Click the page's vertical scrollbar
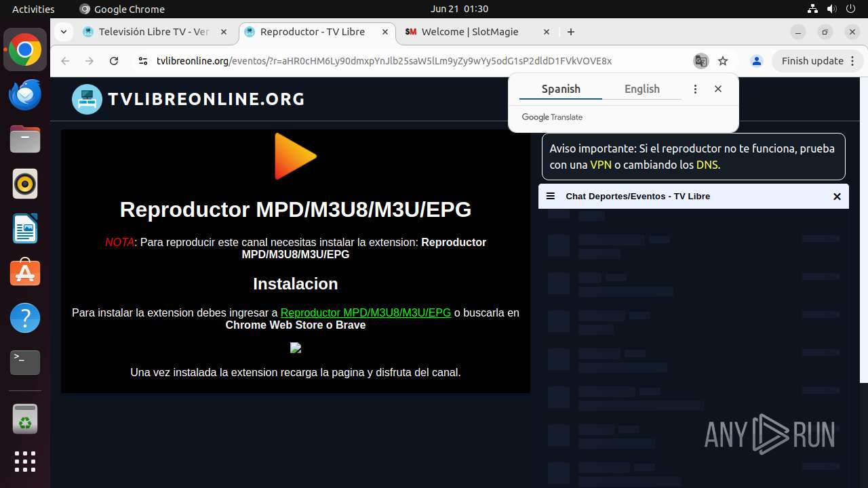Viewport: 868px width, 488px height. [864, 230]
